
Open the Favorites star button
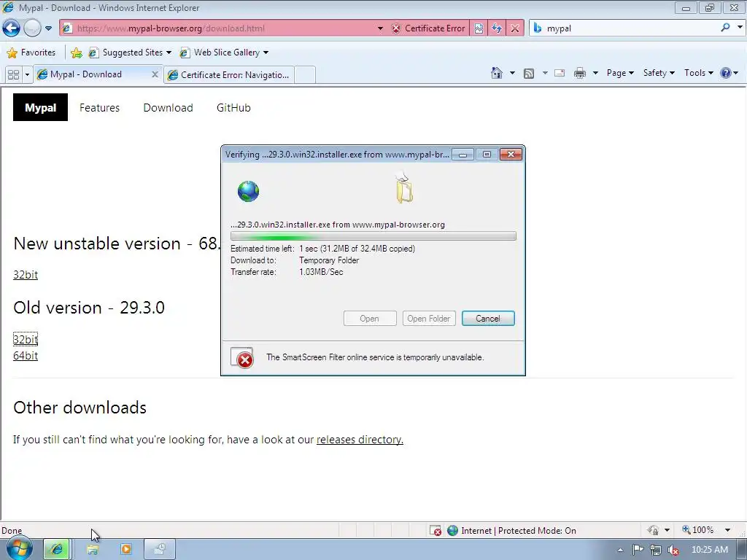pyautogui.click(x=31, y=52)
